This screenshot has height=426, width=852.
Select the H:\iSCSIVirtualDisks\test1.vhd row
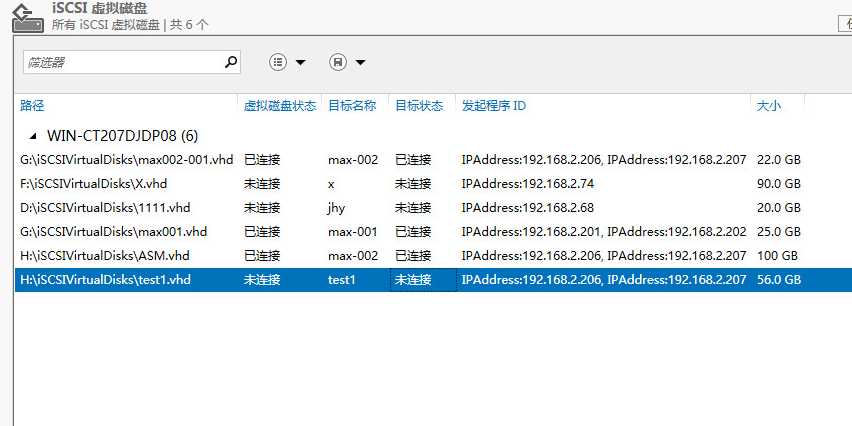(433, 279)
